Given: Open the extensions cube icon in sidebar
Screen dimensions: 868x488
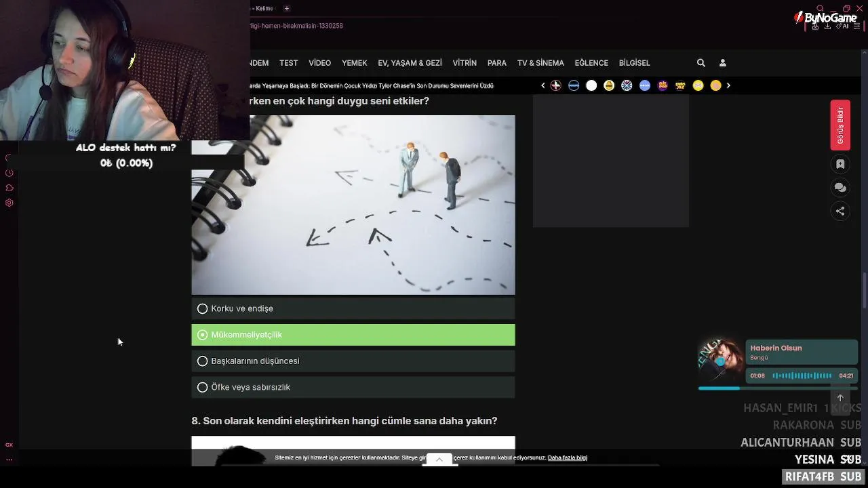Looking at the screenshot, I should point(9,188).
